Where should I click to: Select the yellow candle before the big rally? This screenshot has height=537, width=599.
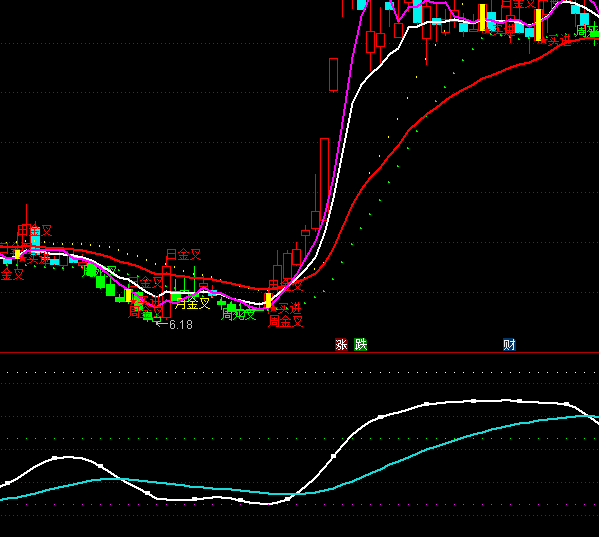(x=269, y=300)
